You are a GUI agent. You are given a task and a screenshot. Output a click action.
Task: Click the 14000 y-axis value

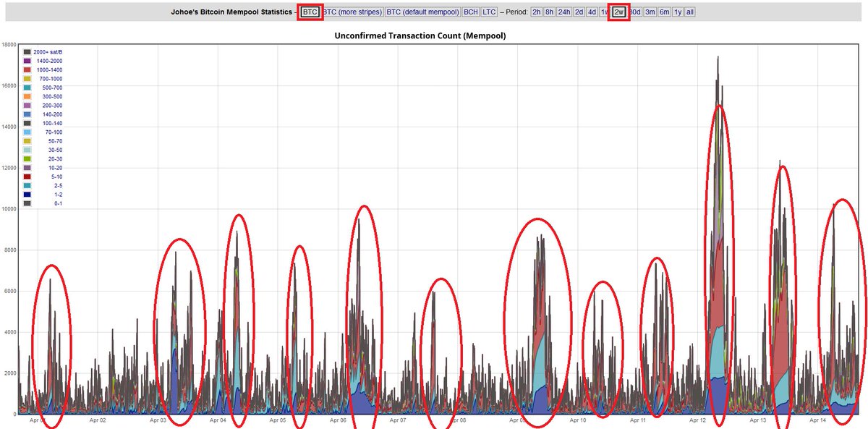(7, 127)
